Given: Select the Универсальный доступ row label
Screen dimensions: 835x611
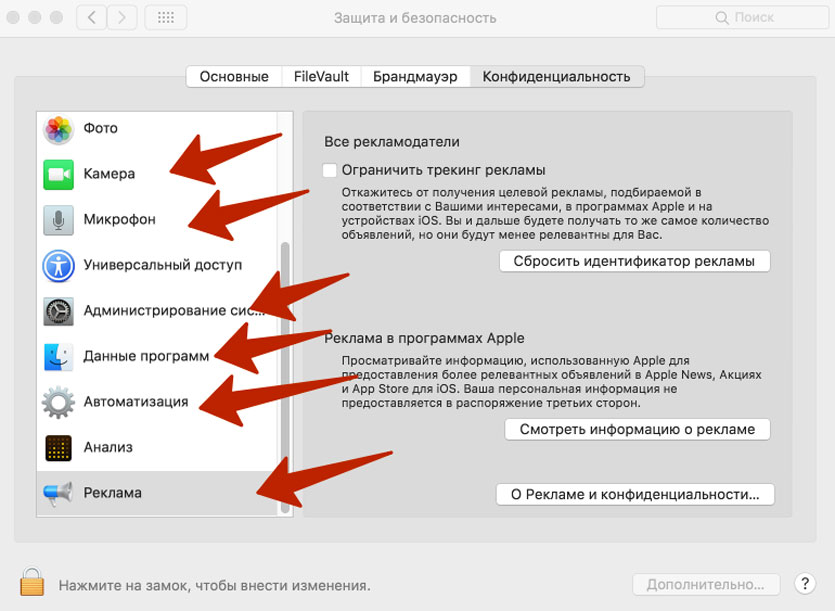Looking at the screenshot, I should tap(162, 265).
